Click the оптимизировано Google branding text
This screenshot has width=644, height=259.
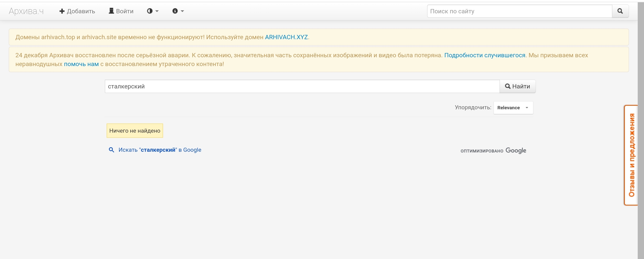click(493, 150)
